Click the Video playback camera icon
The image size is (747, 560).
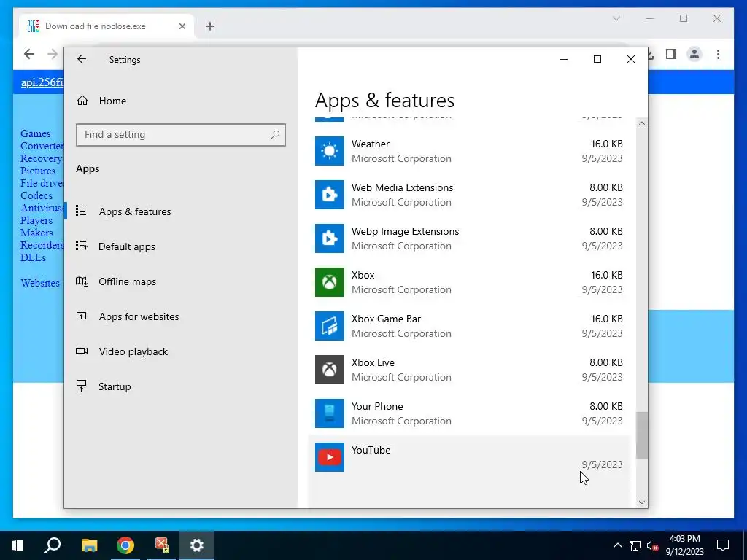coord(82,351)
